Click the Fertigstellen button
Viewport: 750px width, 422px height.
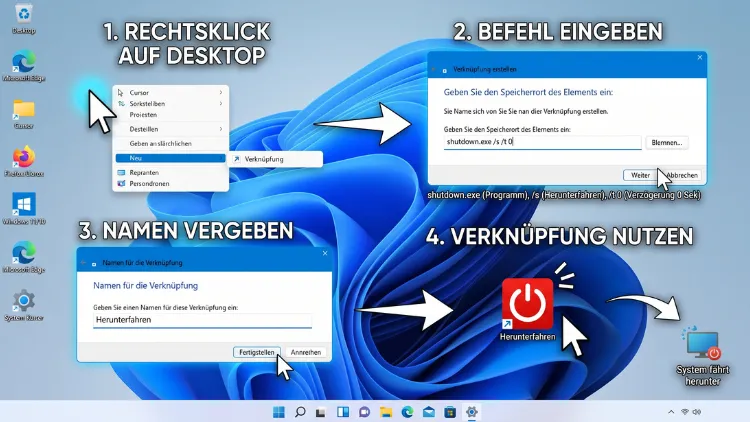pyautogui.click(x=257, y=352)
